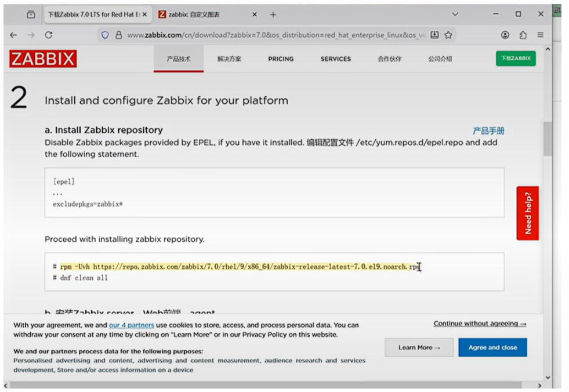
Task: Reload the page with the refresh icon
Action: (49, 35)
